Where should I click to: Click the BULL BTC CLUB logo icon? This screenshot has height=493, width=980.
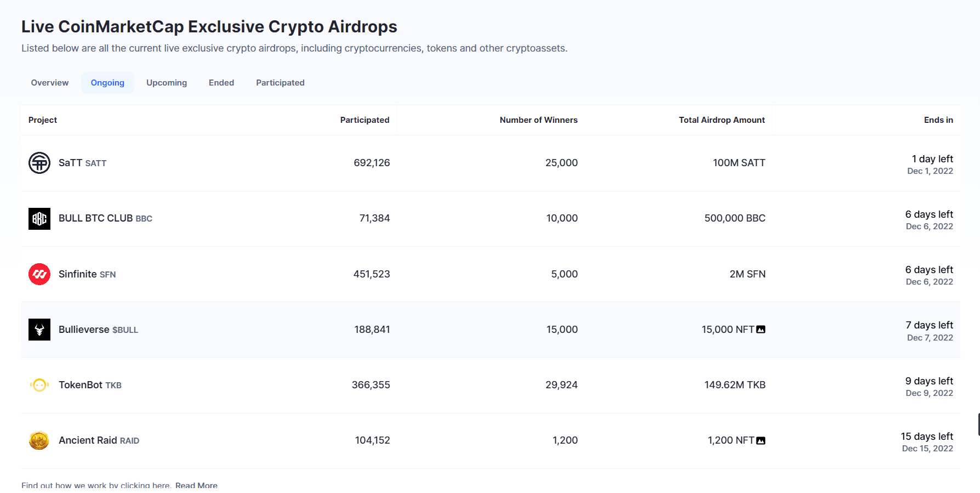39,219
